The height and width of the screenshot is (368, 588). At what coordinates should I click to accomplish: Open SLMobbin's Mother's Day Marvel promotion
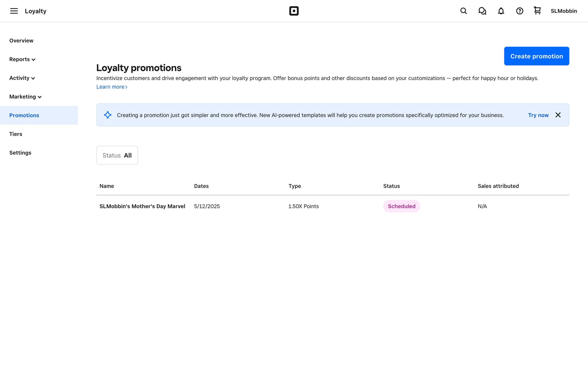142,206
